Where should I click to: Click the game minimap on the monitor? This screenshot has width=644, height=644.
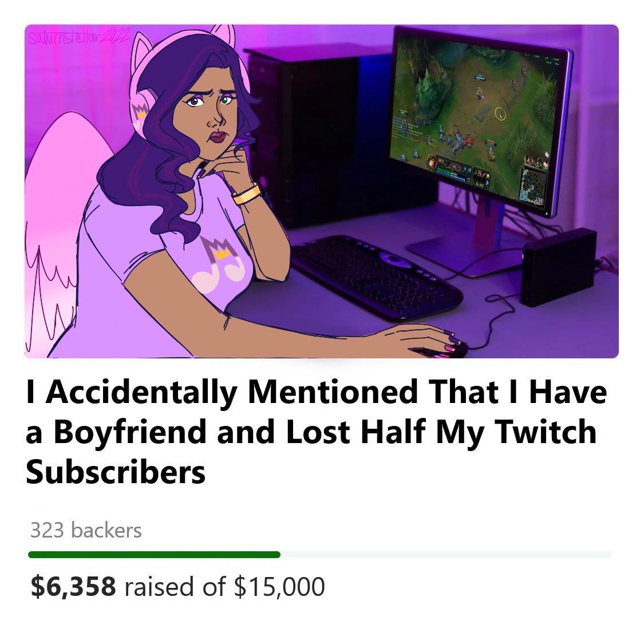tap(533, 186)
